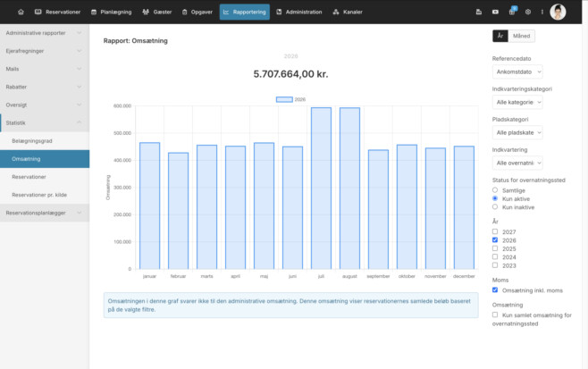Screen dimensions: 588x369
Task: Click the august bar in chart
Action: tap(349, 189)
